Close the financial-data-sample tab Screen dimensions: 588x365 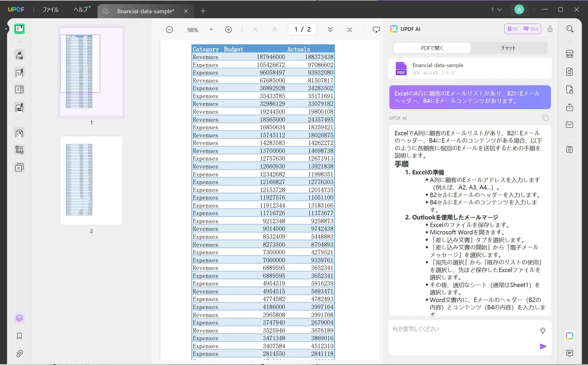click(x=186, y=11)
